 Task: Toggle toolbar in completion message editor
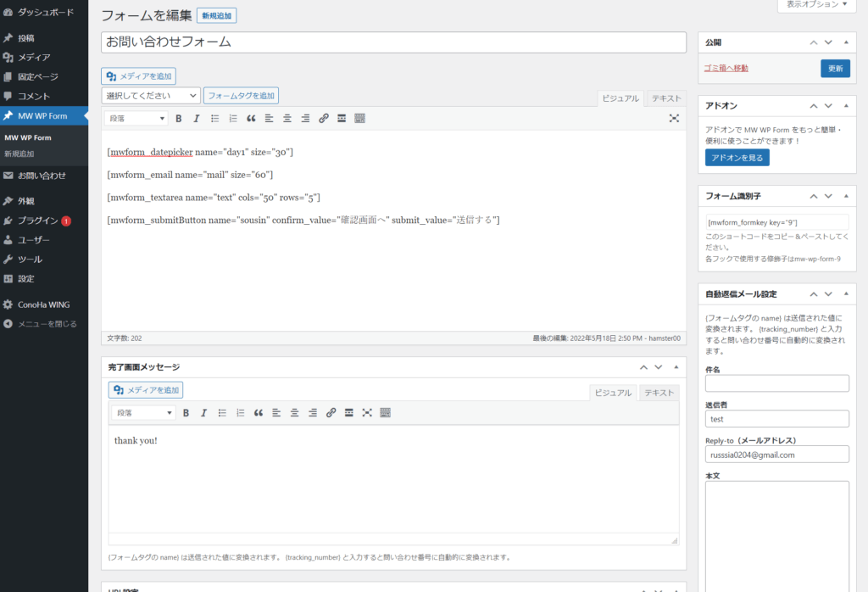tap(386, 413)
